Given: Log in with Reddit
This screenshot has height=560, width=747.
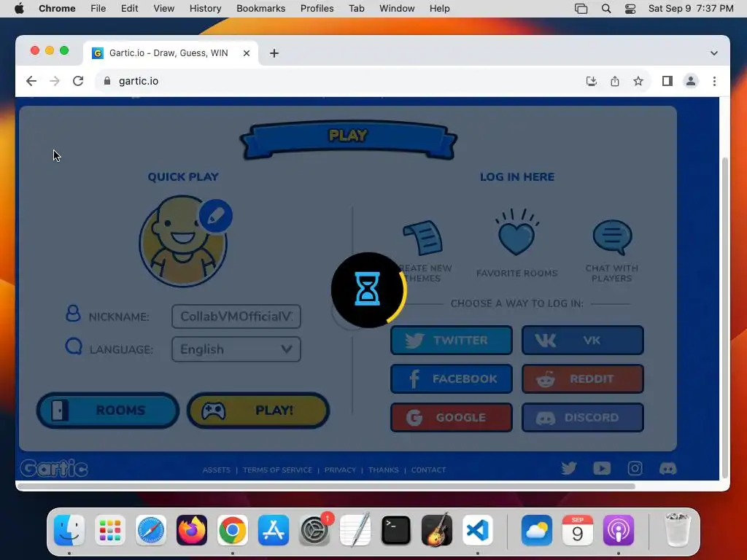Looking at the screenshot, I should 583,379.
